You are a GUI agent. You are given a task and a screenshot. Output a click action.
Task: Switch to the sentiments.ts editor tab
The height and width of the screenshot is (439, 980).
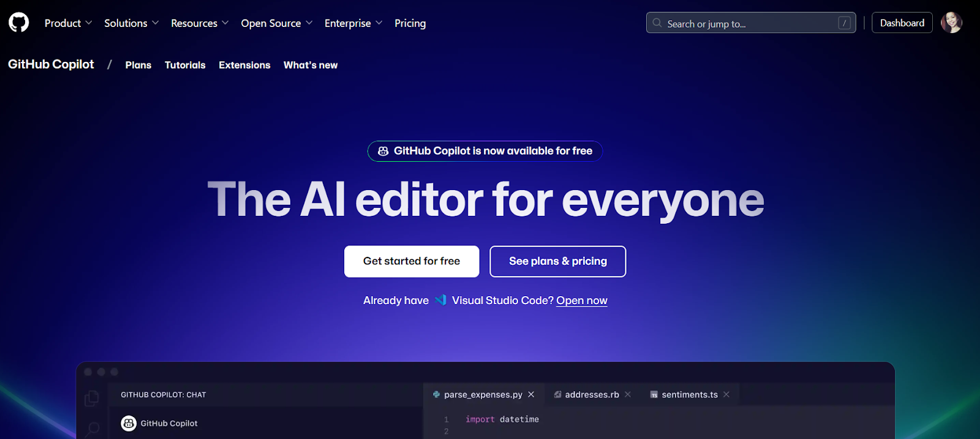[690, 394]
